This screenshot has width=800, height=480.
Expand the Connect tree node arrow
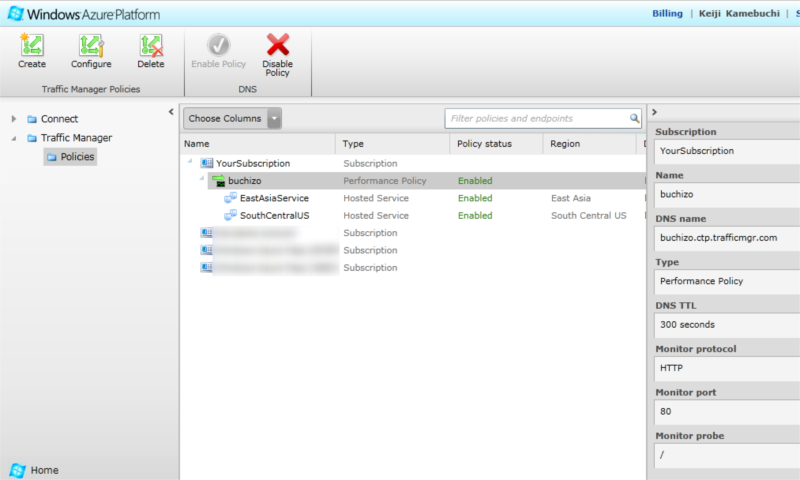14,119
